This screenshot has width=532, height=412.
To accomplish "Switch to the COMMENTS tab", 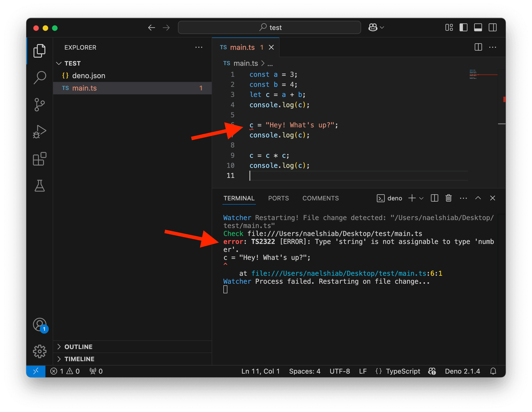I will [321, 198].
